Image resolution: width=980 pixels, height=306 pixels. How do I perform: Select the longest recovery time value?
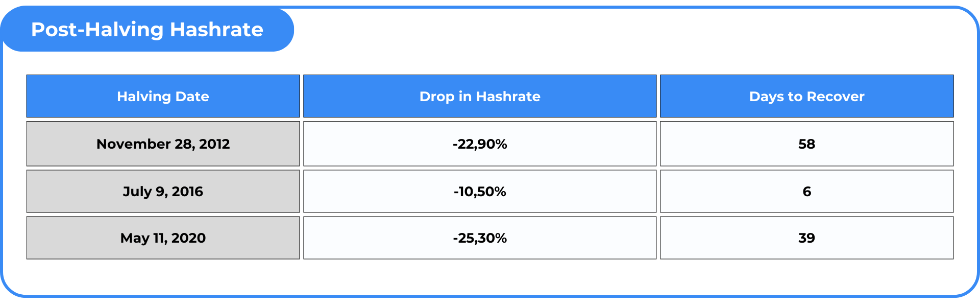[806, 144]
